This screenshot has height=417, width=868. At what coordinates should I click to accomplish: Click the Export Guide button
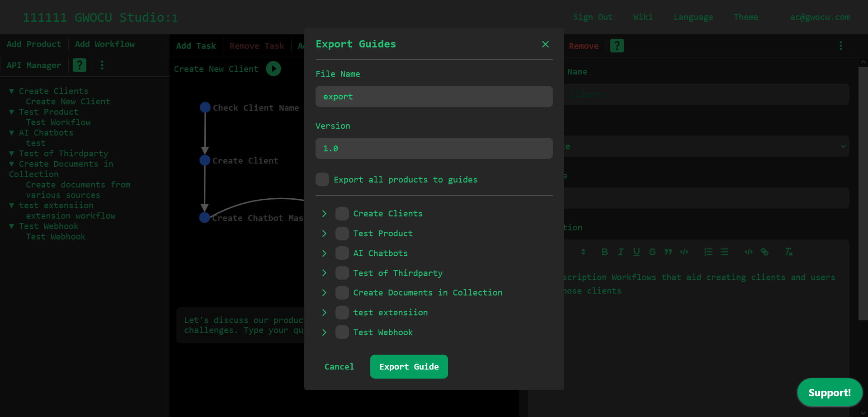point(409,366)
